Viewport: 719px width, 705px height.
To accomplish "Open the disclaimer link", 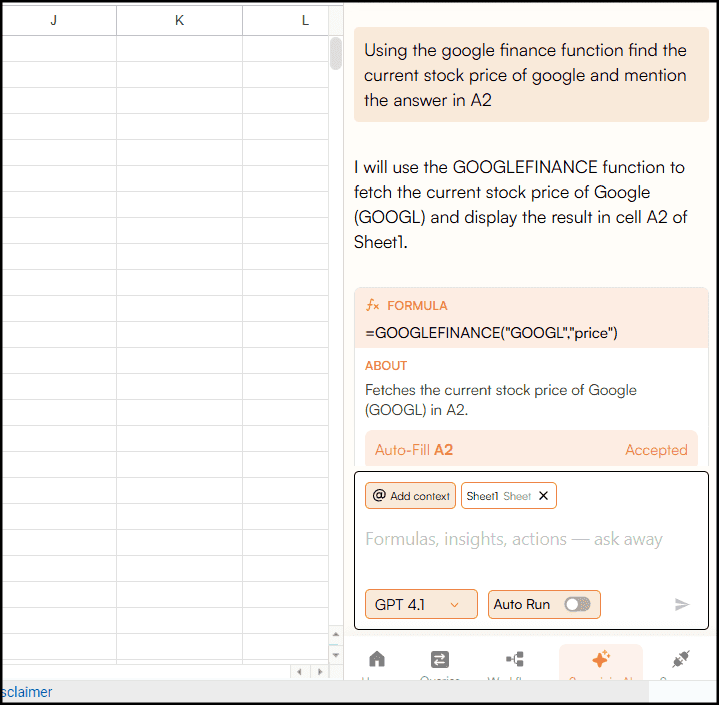I will (27, 692).
